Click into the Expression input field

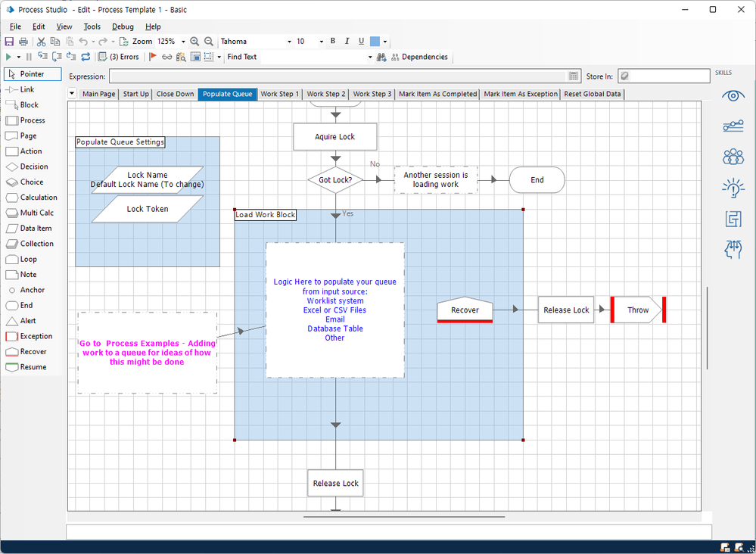(339, 76)
